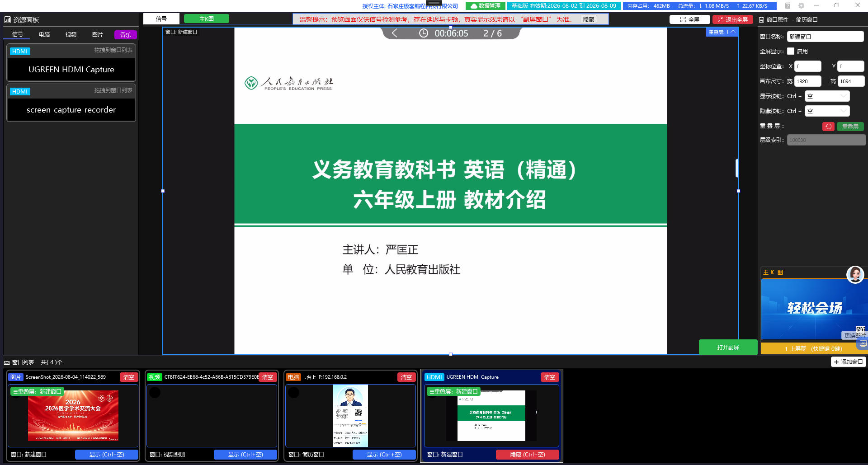Viewport: 868px width, 465px height.
Task: Click 重叠层 tag on ScreenShot thumbnail
Action: (x=37, y=392)
